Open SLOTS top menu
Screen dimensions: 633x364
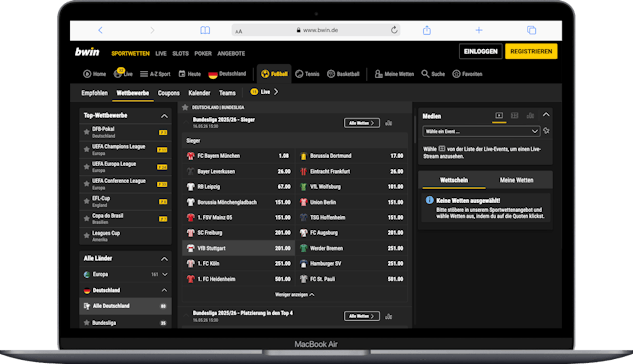(x=180, y=53)
